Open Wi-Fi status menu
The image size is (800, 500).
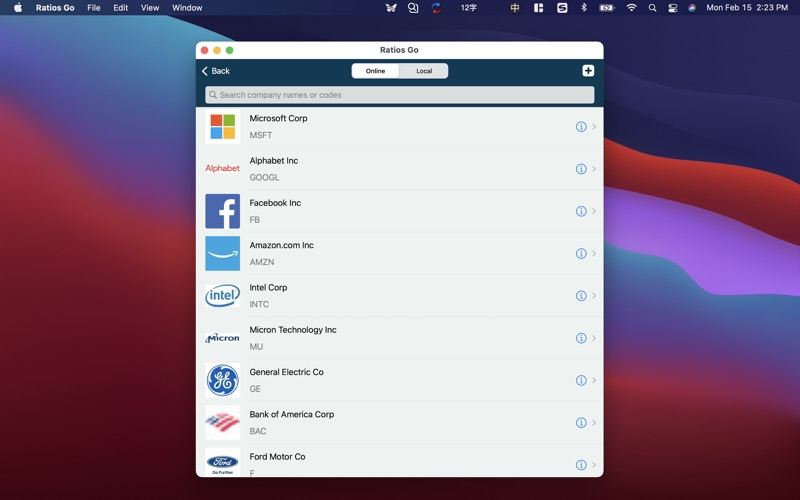coord(632,8)
